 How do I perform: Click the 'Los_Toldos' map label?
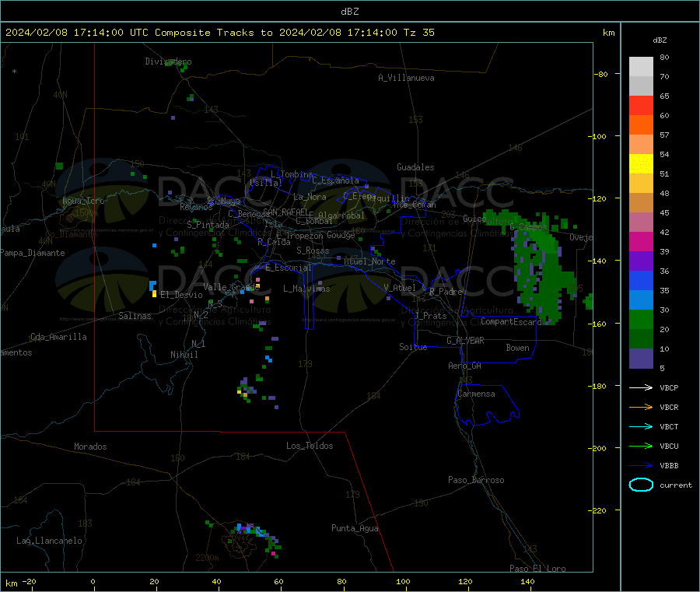[310, 446]
